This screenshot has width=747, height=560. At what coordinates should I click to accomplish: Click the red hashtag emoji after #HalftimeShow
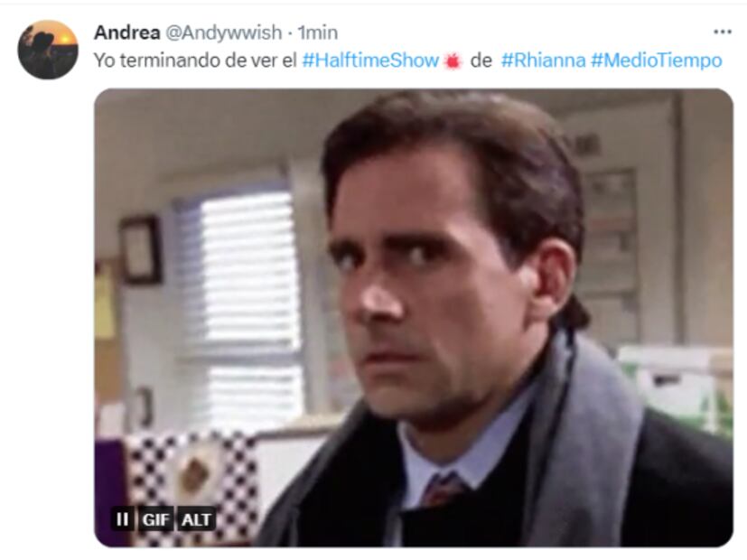click(453, 61)
